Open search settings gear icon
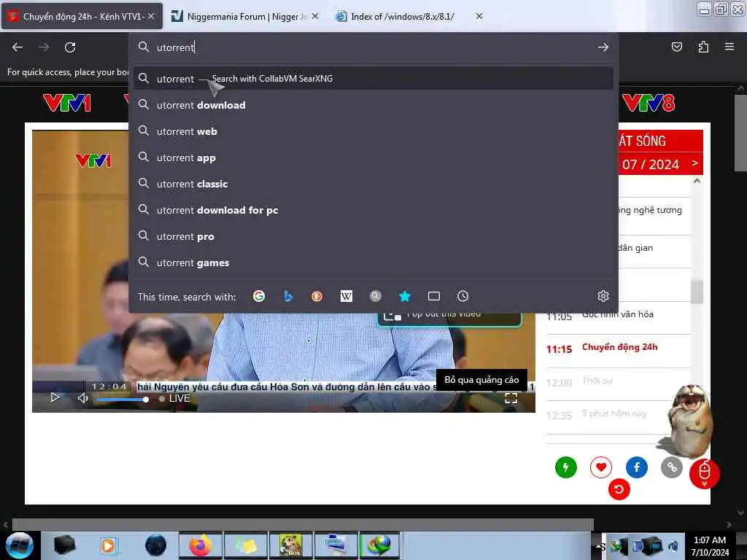This screenshot has width=747, height=560. point(603,296)
